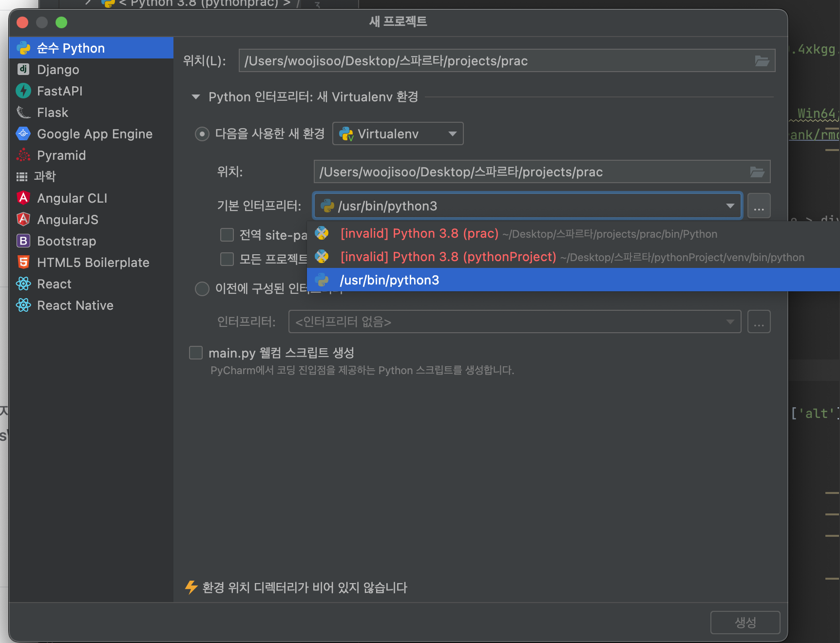Click ellipsis button beside 기본 인터프리터
The image size is (840, 643).
pyautogui.click(x=759, y=206)
